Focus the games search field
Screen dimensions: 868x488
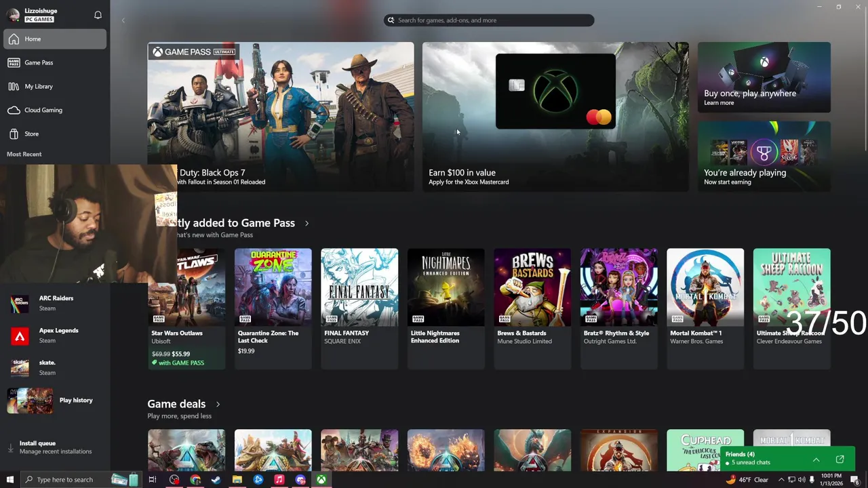489,20
